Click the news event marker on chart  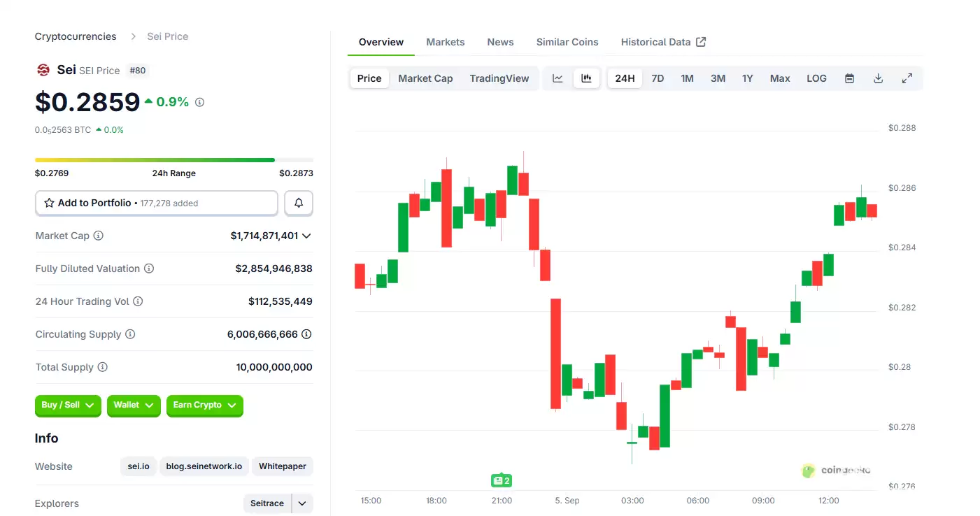coord(501,480)
